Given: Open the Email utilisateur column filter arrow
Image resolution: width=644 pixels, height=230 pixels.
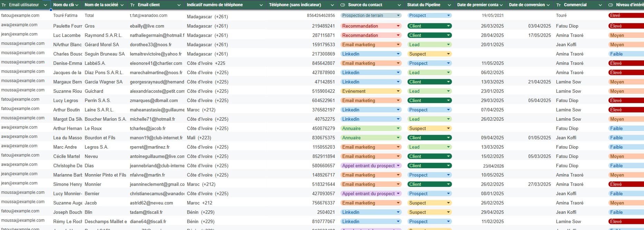Looking at the screenshot, I should click(45, 5).
